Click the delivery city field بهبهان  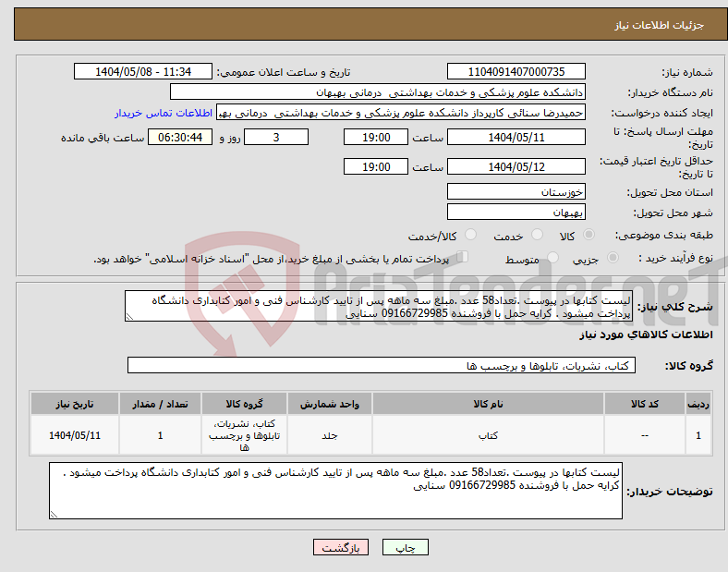pos(516,212)
